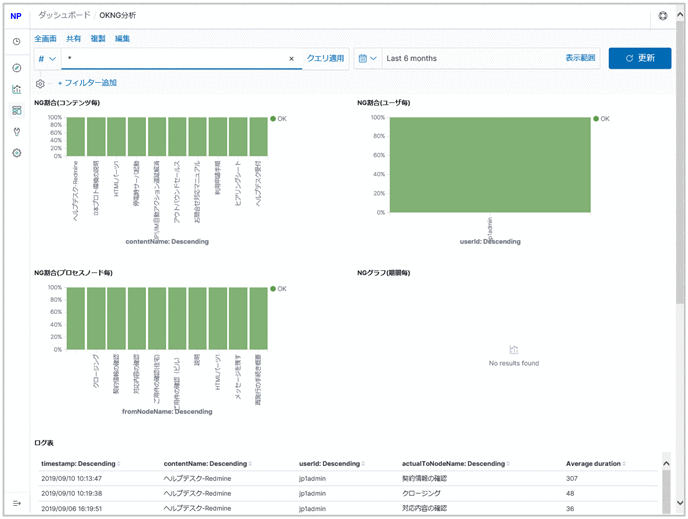Toggle the OK legend in the NG割合(ユーザ毎) chart
Viewport: 688px width, 519px height.
pyautogui.click(x=601, y=118)
